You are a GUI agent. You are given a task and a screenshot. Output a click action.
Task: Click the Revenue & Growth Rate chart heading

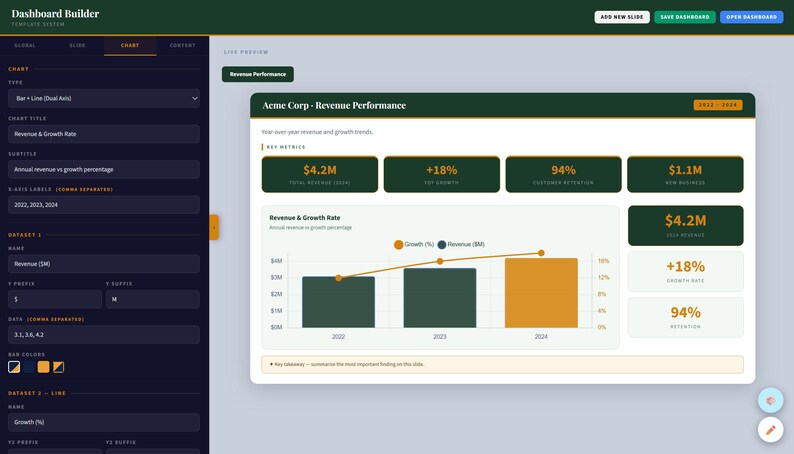point(304,218)
